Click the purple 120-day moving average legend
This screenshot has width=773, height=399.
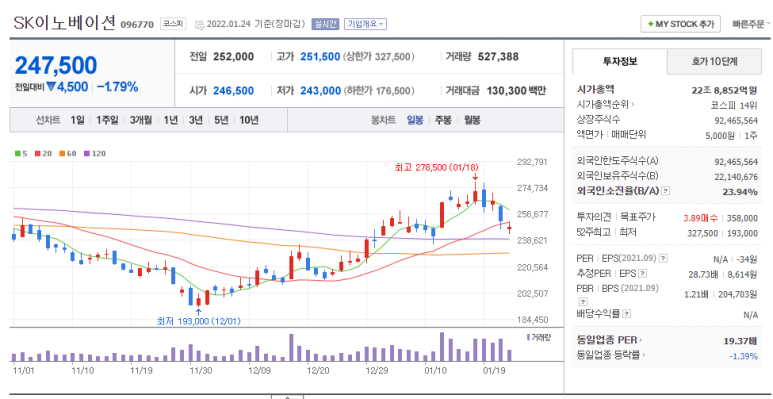point(95,153)
